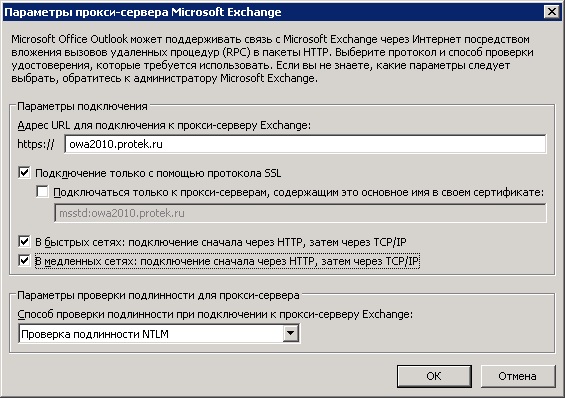The height and width of the screenshot is (398, 565).
Task: Confirm the settings with the OK button
Action: (434, 376)
